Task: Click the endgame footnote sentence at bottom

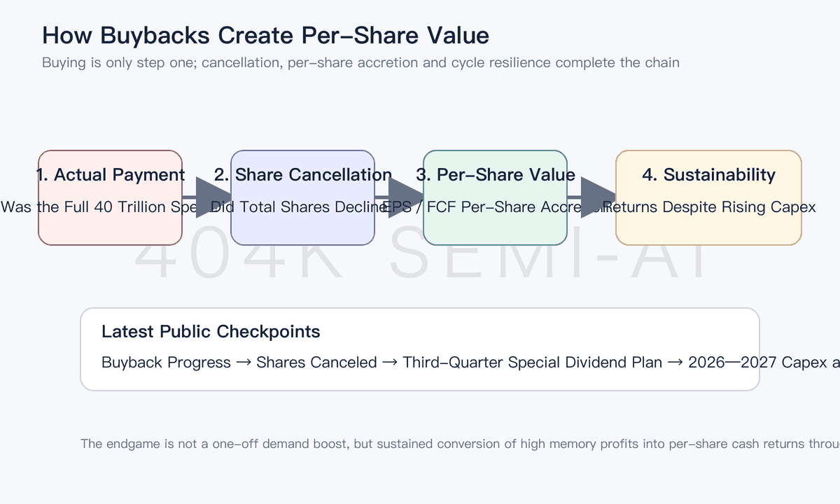Action: click(460, 444)
